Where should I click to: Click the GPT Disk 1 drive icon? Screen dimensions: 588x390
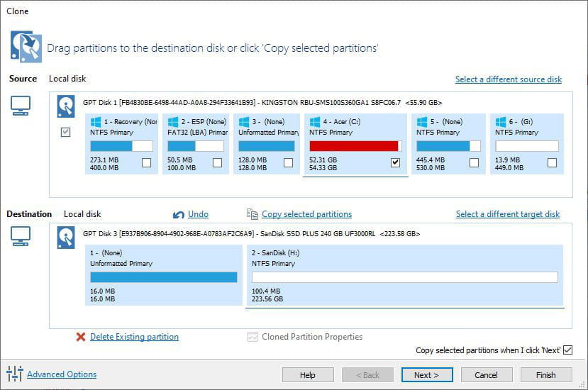[x=66, y=106]
